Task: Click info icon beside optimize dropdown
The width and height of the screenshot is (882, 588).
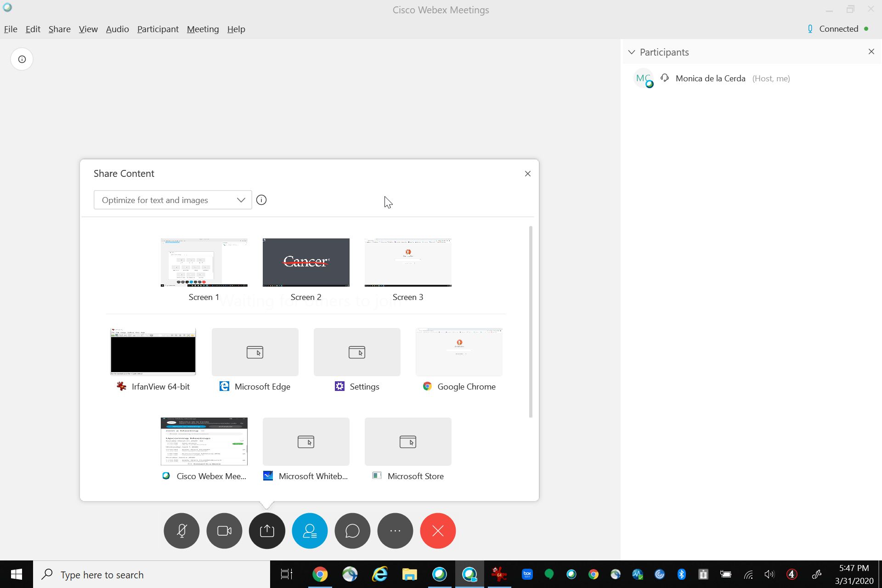Action: coord(261,200)
